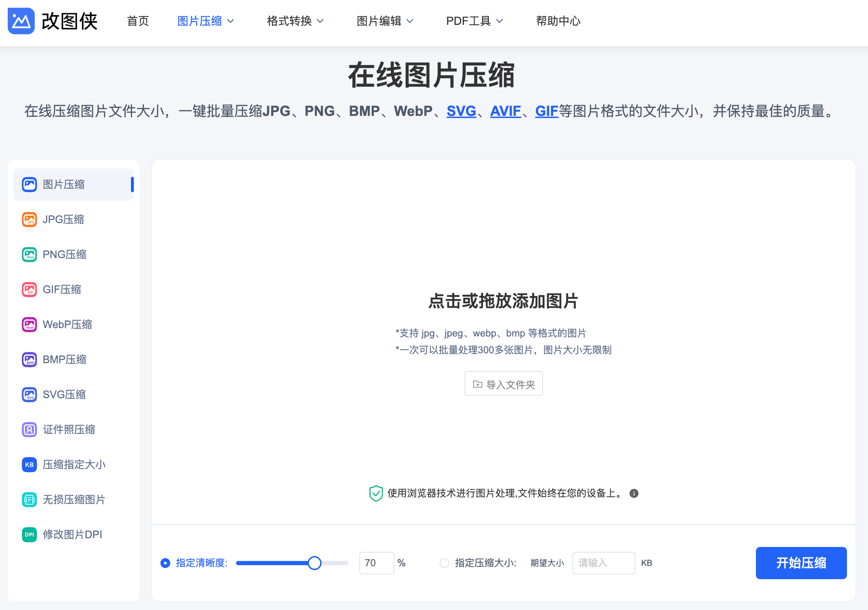Select the JPG压缩 sidebar icon
The width and height of the screenshot is (868, 610).
[29, 219]
